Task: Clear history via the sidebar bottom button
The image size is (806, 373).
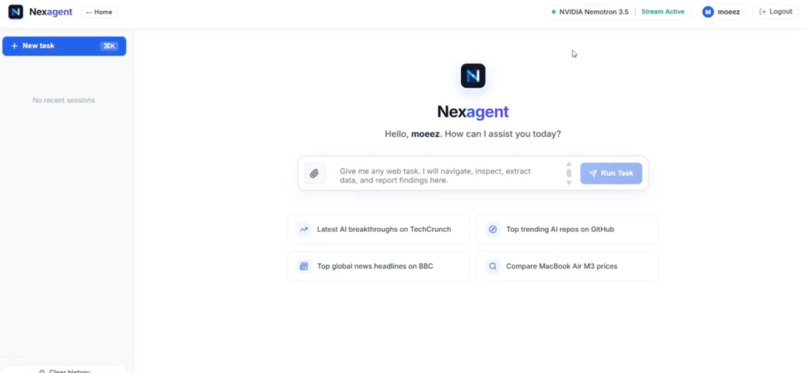Action: pos(64,370)
